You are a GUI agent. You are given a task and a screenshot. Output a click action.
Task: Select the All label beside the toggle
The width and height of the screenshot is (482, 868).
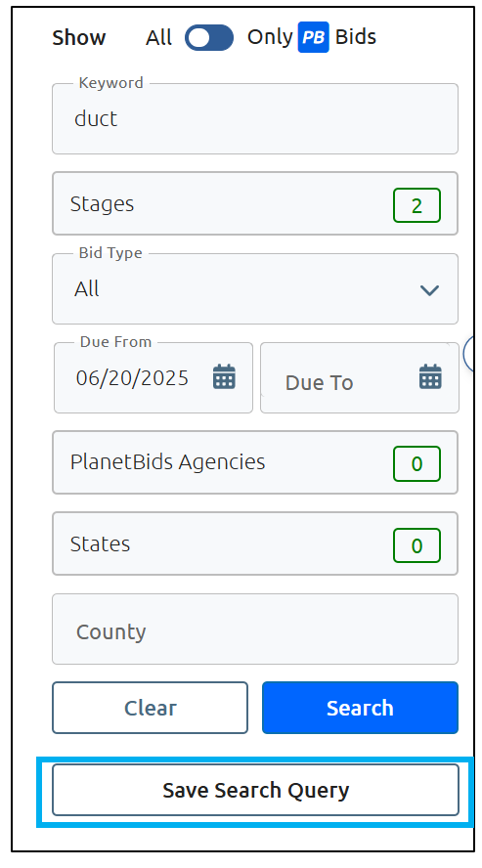[158, 38]
